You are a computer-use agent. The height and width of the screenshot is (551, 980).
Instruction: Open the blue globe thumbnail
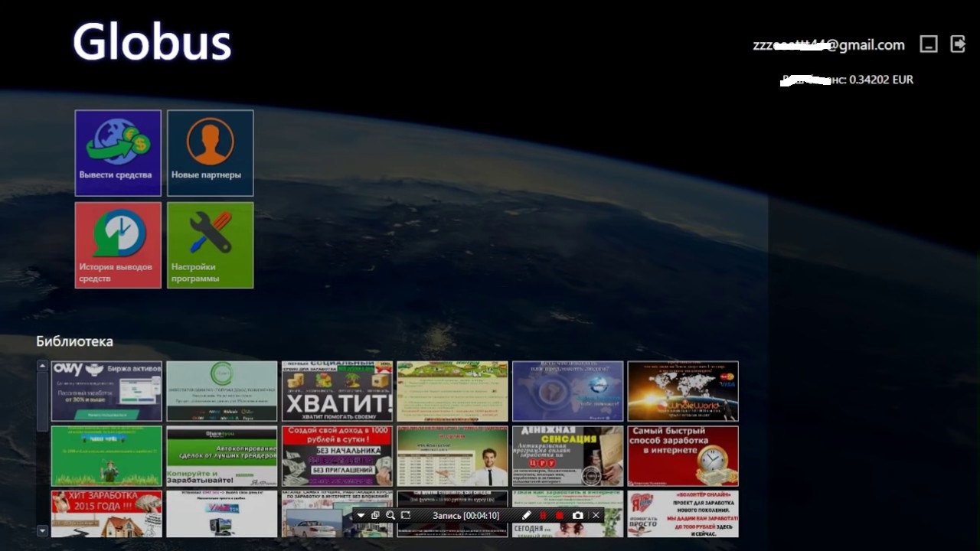567,391
